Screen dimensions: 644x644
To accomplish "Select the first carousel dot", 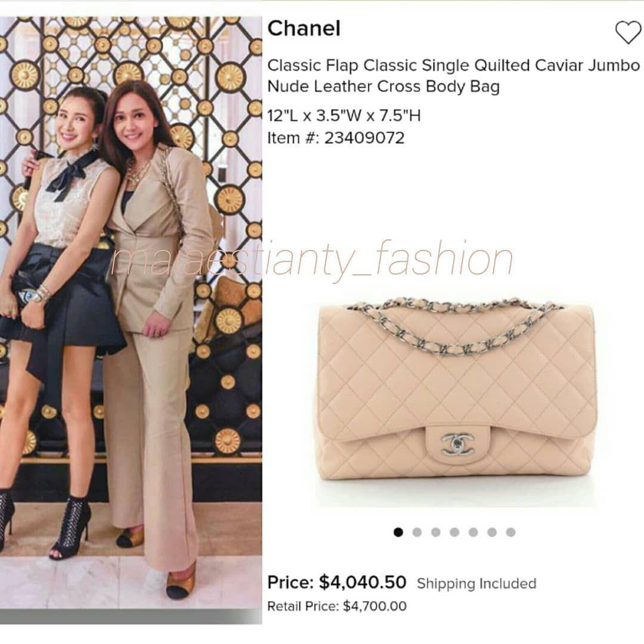I will [x=398, y=532].
